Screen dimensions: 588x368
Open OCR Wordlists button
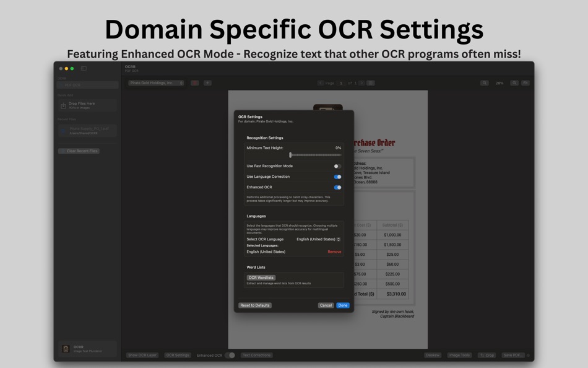(261, 278)
